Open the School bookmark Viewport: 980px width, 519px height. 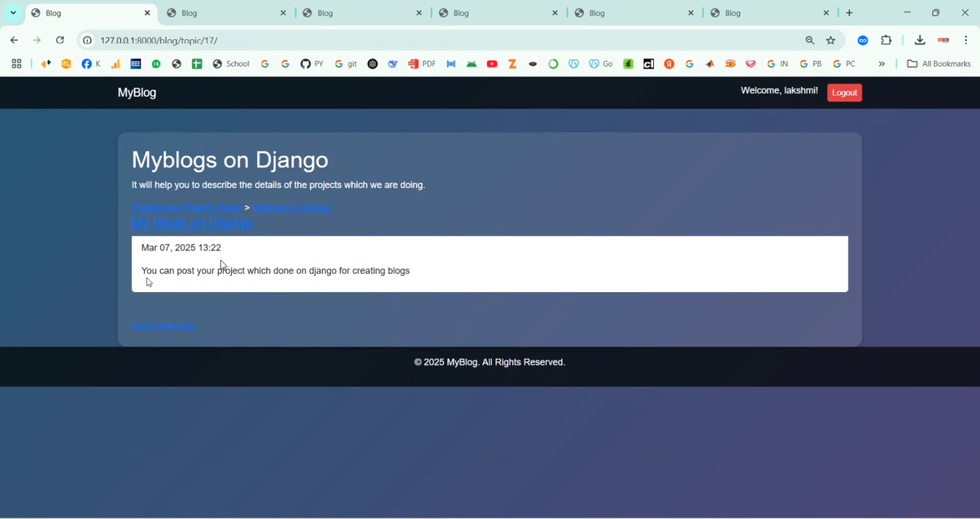click(x=231, y=64)
